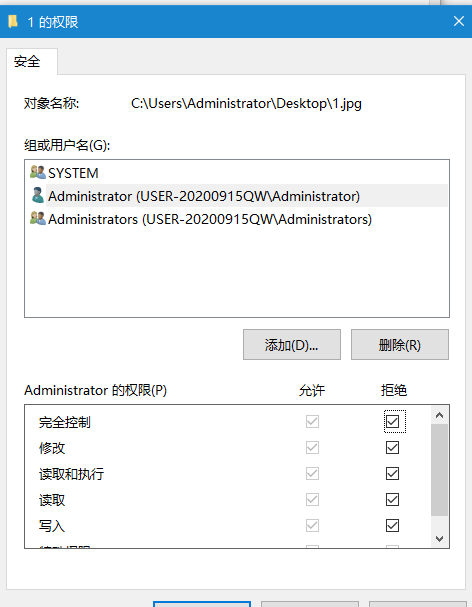The height and width of the screenshot is (607, 472).
Task: Switch to the 安全 tab
Action: (x=27, y=62)
